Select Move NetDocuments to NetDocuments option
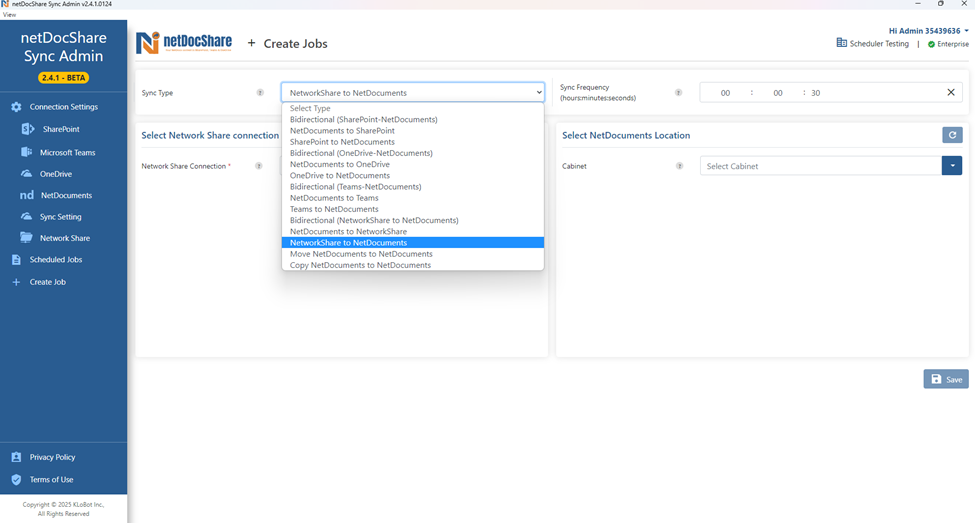 click(413, 254)
